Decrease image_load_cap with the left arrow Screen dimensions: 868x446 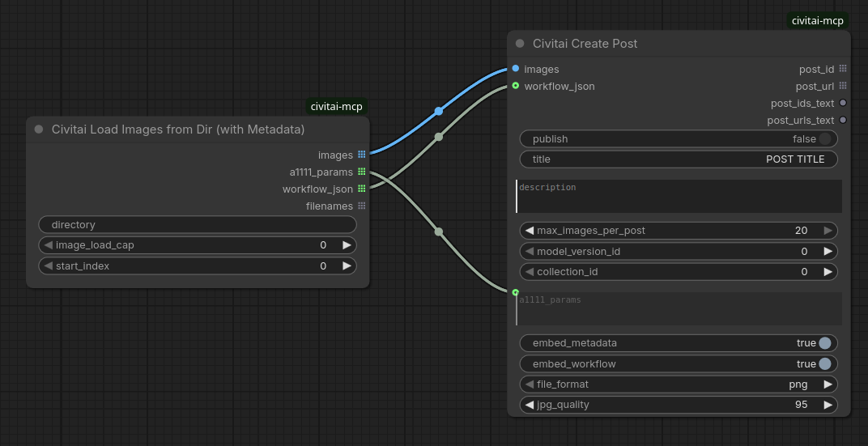pos(48,245)
